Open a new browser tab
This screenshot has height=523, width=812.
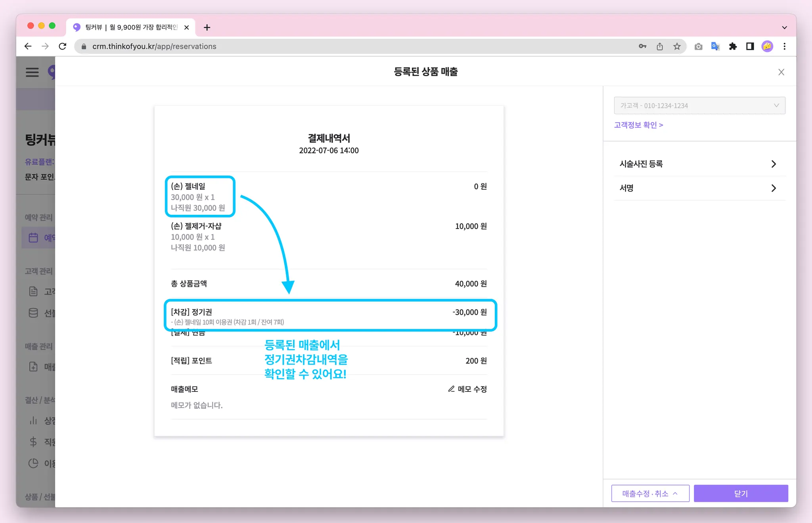207,27
